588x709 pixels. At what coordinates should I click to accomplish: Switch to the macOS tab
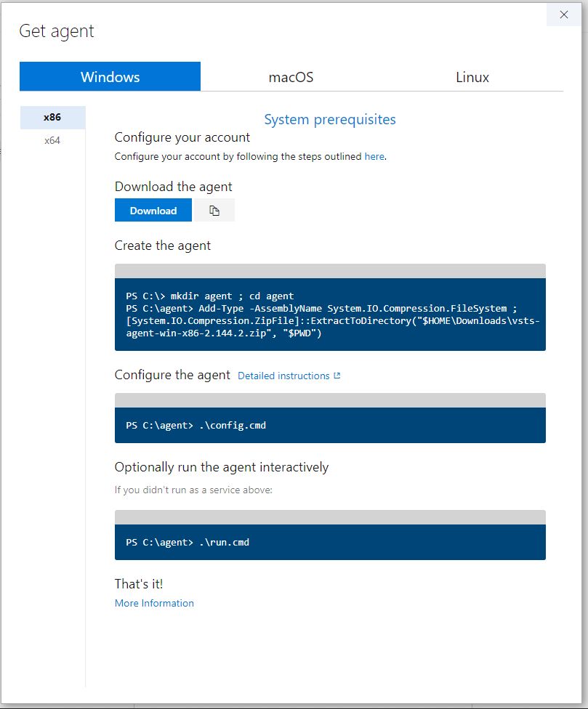coord(291,77)
